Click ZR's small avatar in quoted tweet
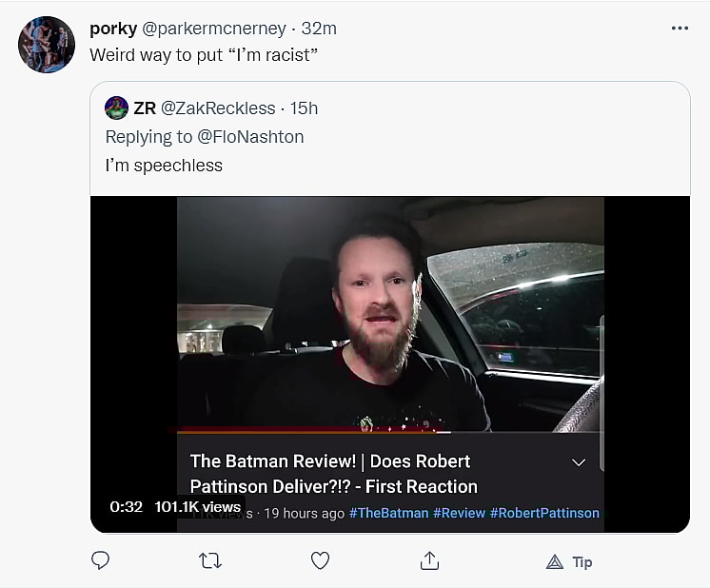This screenshot has height=588, width=710. tap(116, 108)
